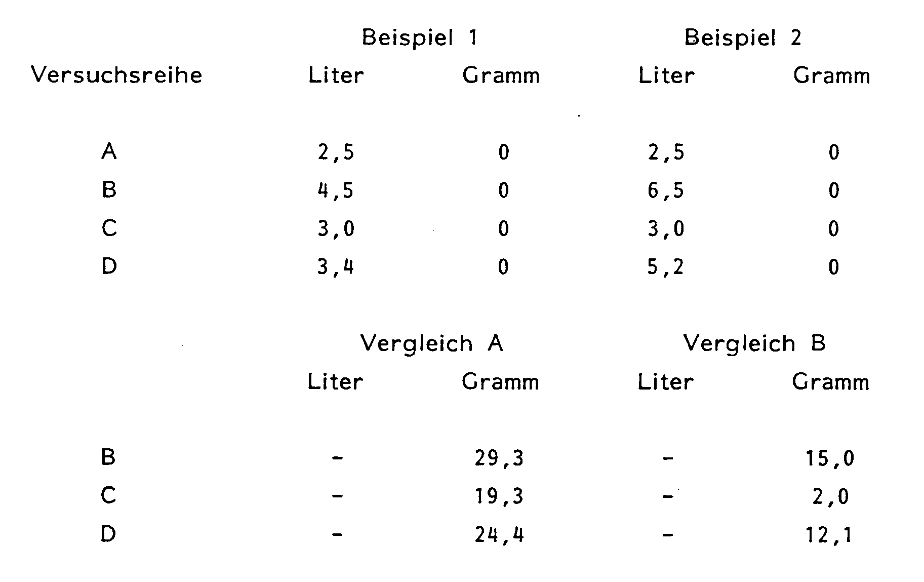Click the Beispiel 1 column heading
Image resolution: width=924 pixels, height=582 pixels.
pos(419,38)
